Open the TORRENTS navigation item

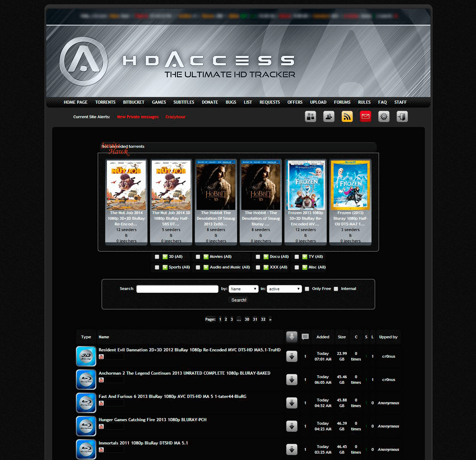point(105,102)
